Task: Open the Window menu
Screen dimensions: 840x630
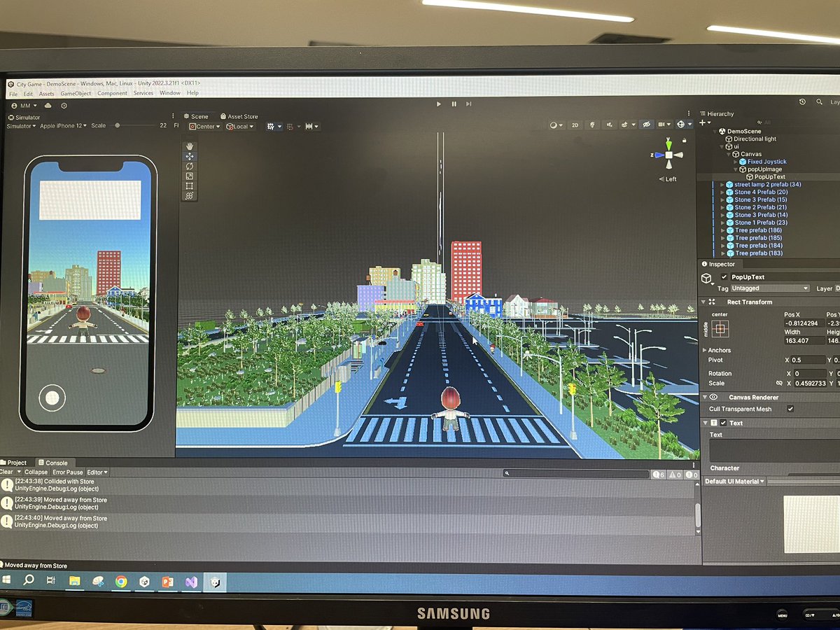Action: [170, 92]
